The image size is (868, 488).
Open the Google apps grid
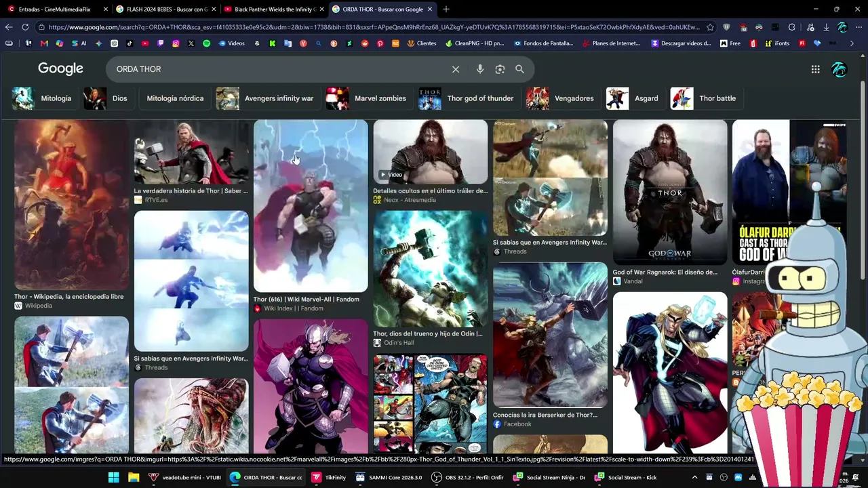coord(816,69)
